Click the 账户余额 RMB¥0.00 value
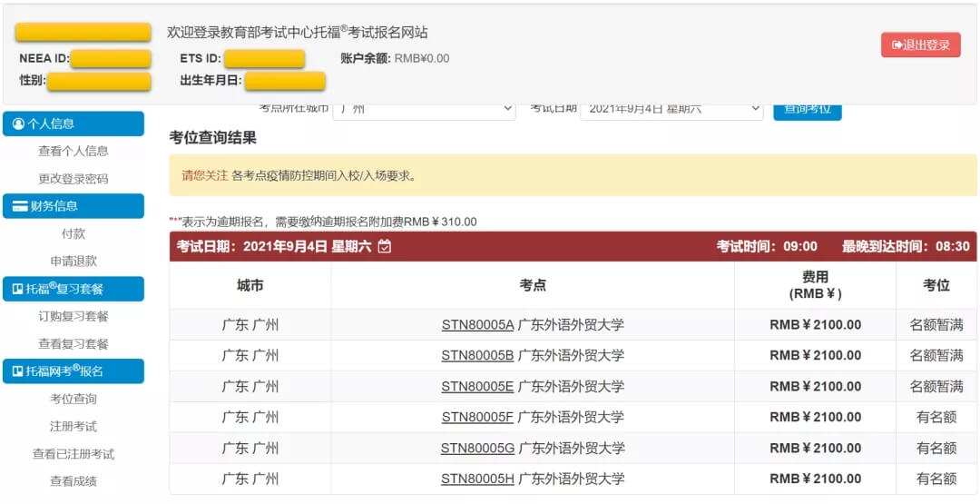The image size is (980, 504). click(422, 58)
